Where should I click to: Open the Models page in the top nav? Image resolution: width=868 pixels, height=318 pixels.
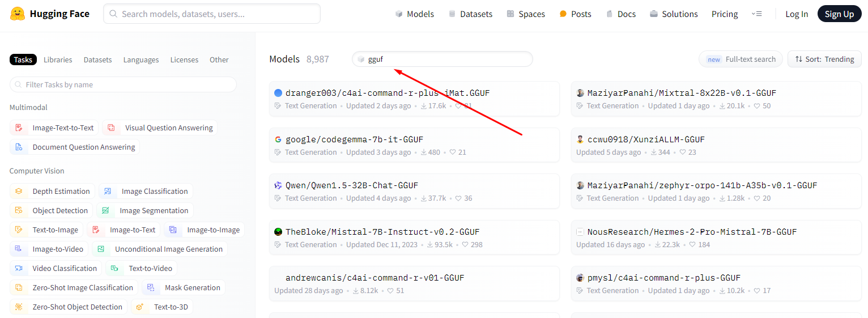click(x=414, y=14)
